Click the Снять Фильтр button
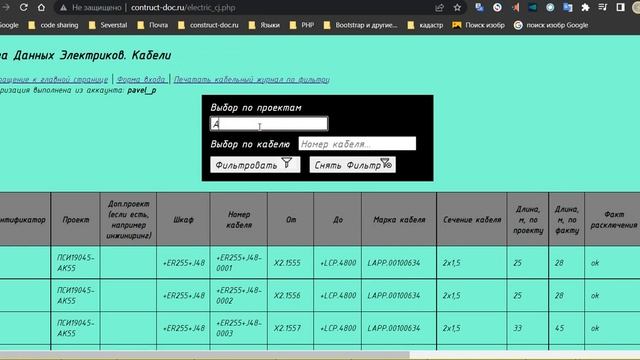The height and width of the screenshot is (360, 640). tap(353, 165)
